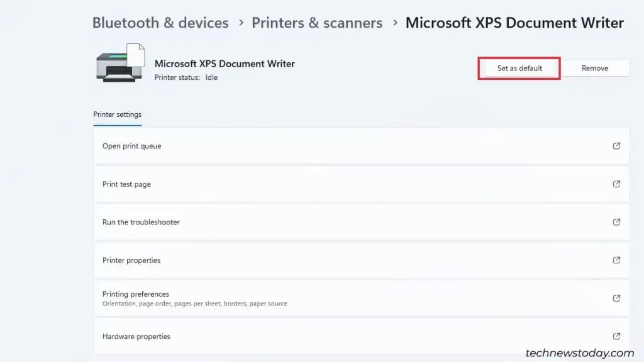Click the open icon beside Printer properties

coord(617,260)
